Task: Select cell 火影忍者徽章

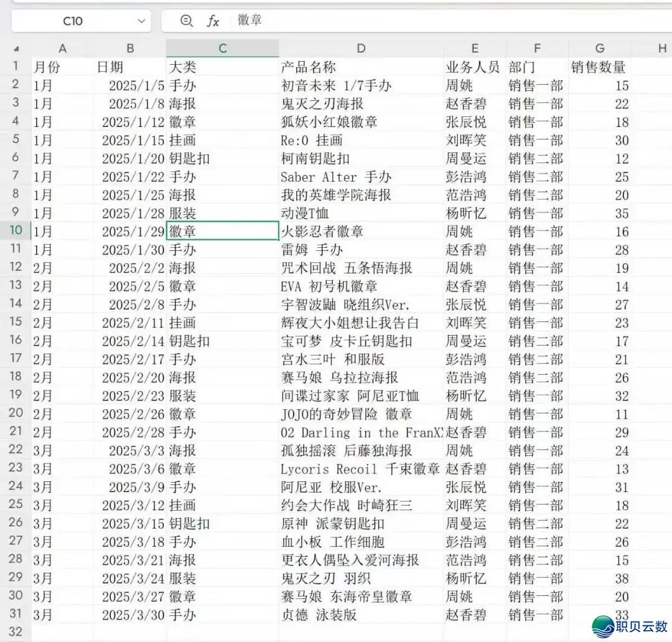Action: click(361, 232)
